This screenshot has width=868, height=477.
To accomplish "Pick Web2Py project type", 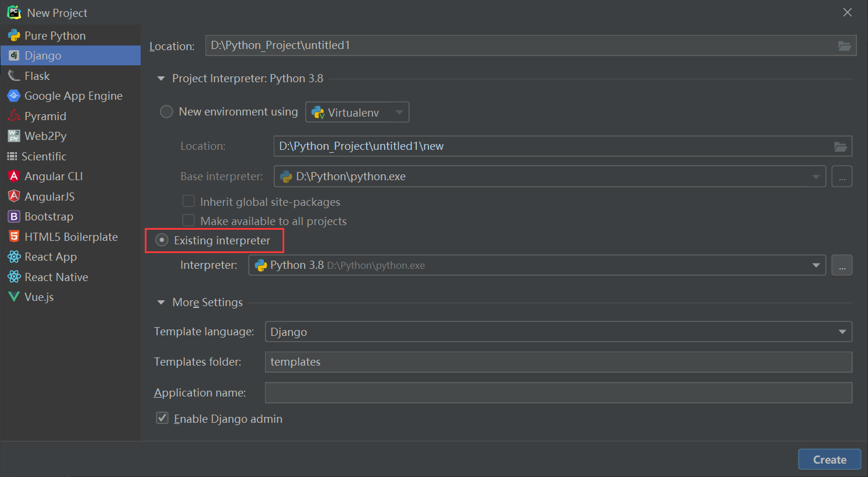I will pos(70,136).
